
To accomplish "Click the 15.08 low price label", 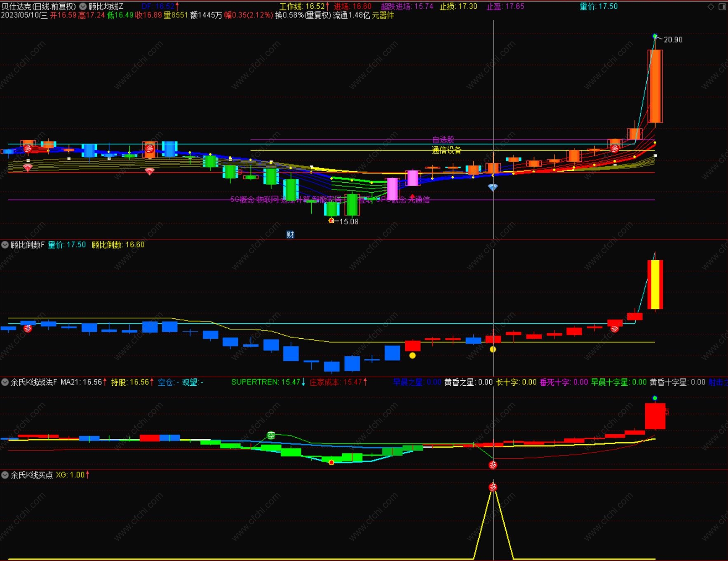I will point(349,222).
